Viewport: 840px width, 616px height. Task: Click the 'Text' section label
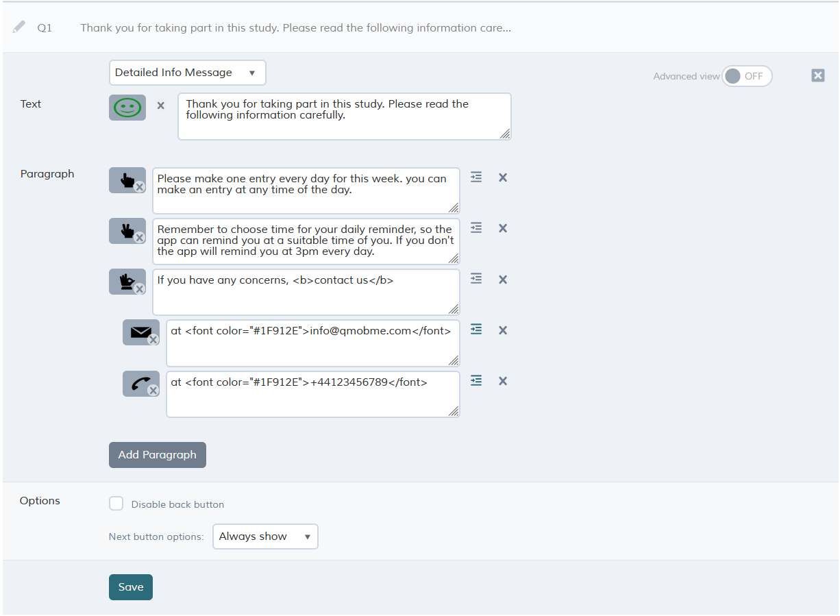[x=31, y=104]
